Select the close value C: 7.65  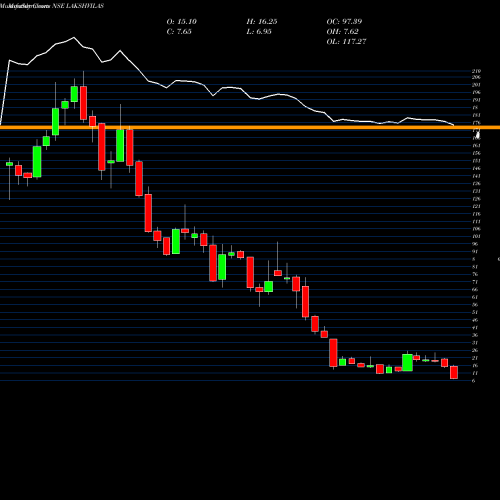[179, 32]
